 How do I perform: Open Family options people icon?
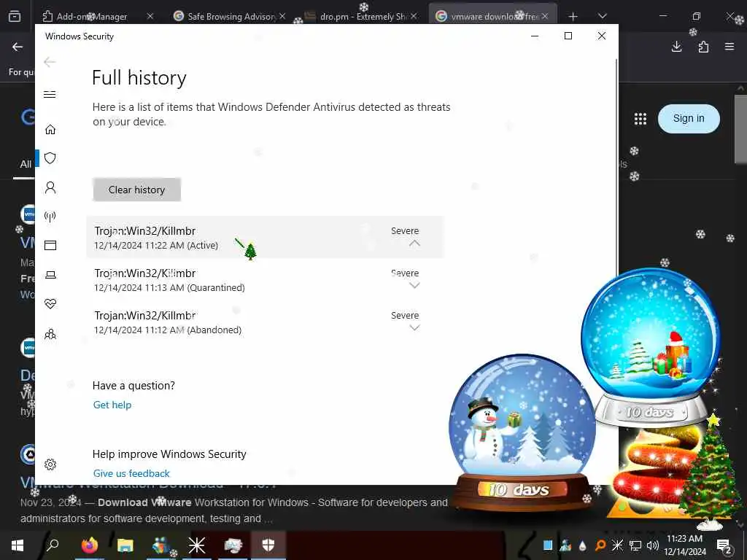click(x=50, y=334)
